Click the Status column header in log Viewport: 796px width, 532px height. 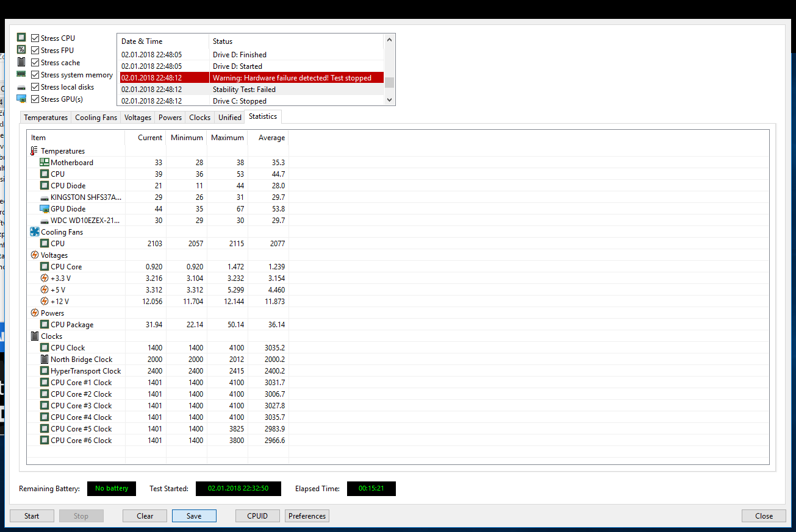point(296,41)
